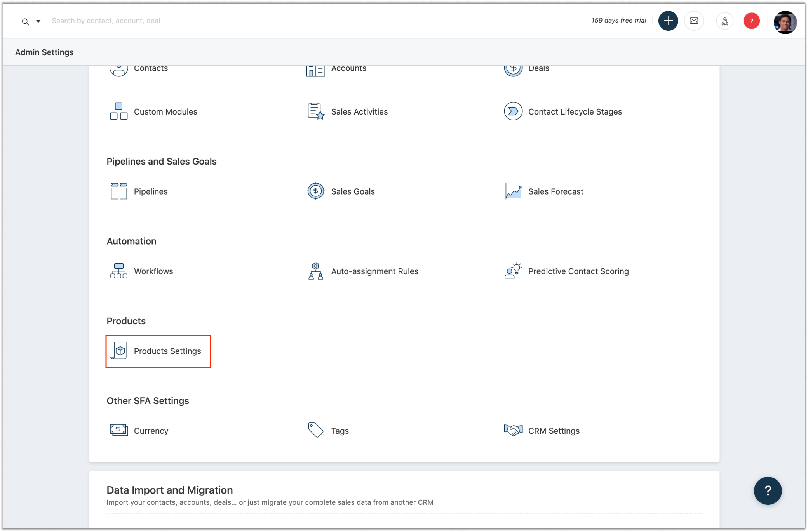Click the Auto-assignment Rules icon
This screenshot has height=532, width=808.
point(315,271)
